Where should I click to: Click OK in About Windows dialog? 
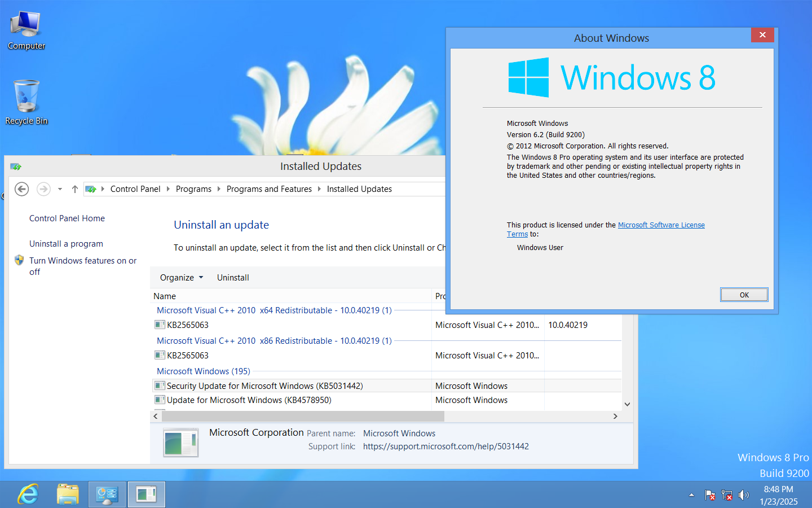[x=744, y=295]
